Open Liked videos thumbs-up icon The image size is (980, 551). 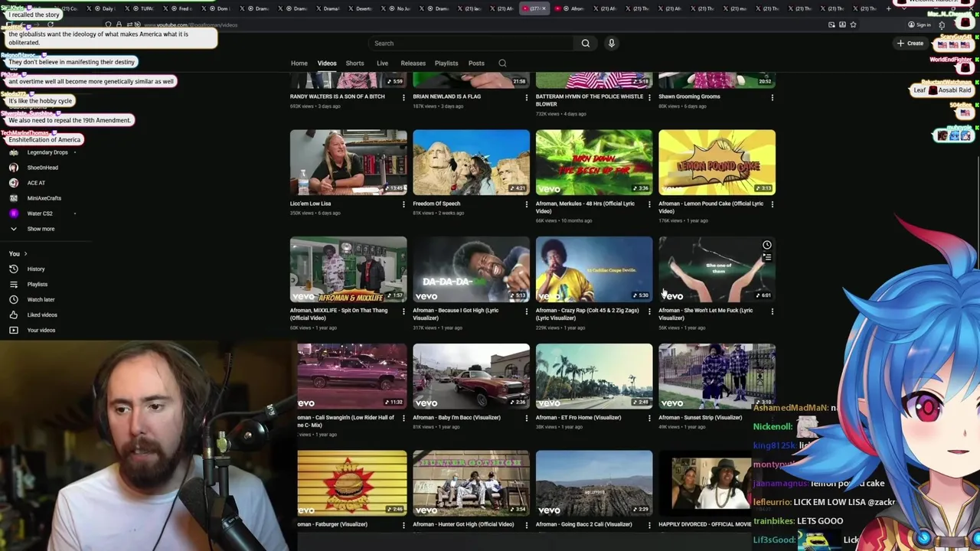(x=13, y=315)
